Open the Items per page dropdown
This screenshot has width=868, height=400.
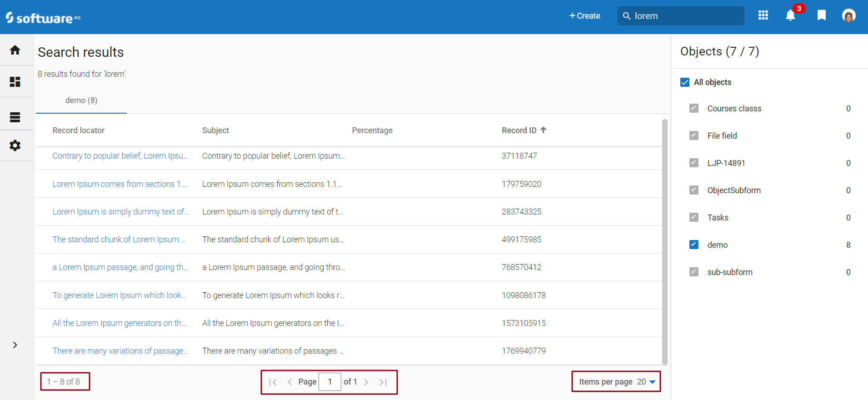tap(646, 382)
